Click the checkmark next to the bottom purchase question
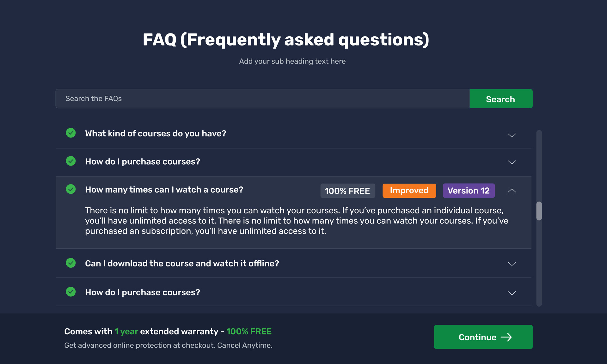Image resolution: width=607 pixels, height=364 pixels. pos(71,292)
